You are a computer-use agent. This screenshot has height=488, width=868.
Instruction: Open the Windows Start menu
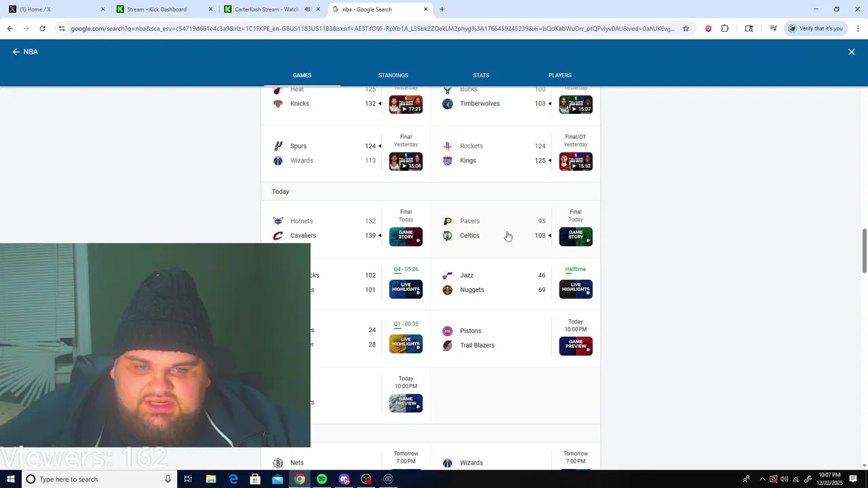tap(12, 479)
